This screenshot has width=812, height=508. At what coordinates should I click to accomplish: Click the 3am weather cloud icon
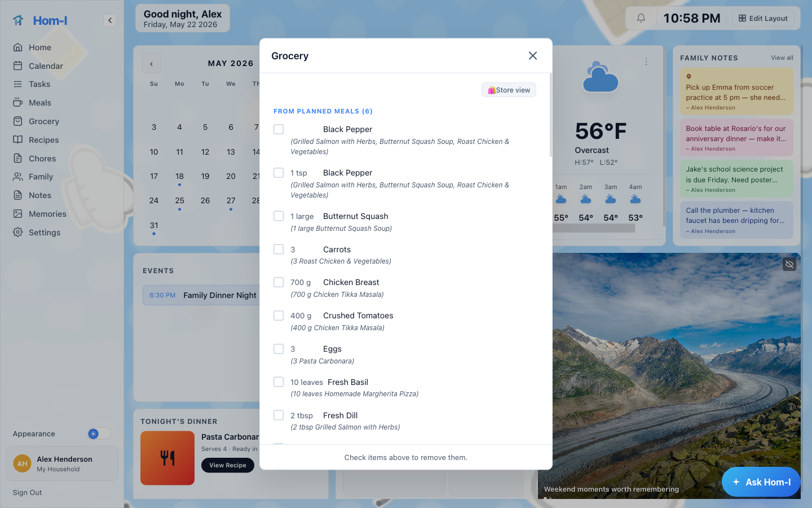point(611,199)
